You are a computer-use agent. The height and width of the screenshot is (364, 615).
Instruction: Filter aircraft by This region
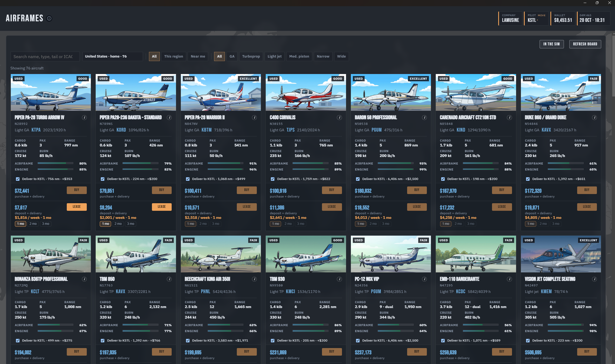pyautogui.click(x=174, y=56)
